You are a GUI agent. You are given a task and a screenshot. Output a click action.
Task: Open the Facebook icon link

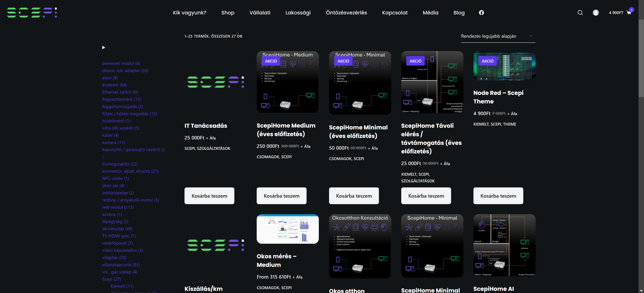coord(481,12)
